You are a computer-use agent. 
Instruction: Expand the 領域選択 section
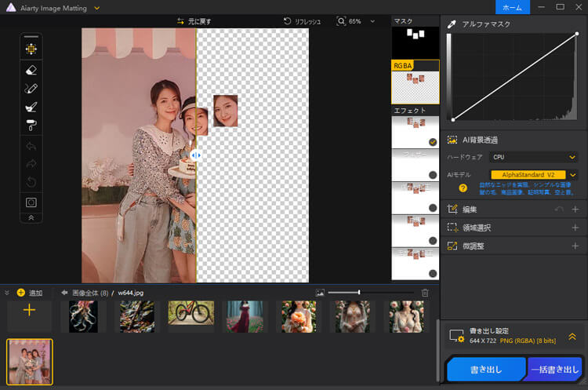tap(575, 228)
